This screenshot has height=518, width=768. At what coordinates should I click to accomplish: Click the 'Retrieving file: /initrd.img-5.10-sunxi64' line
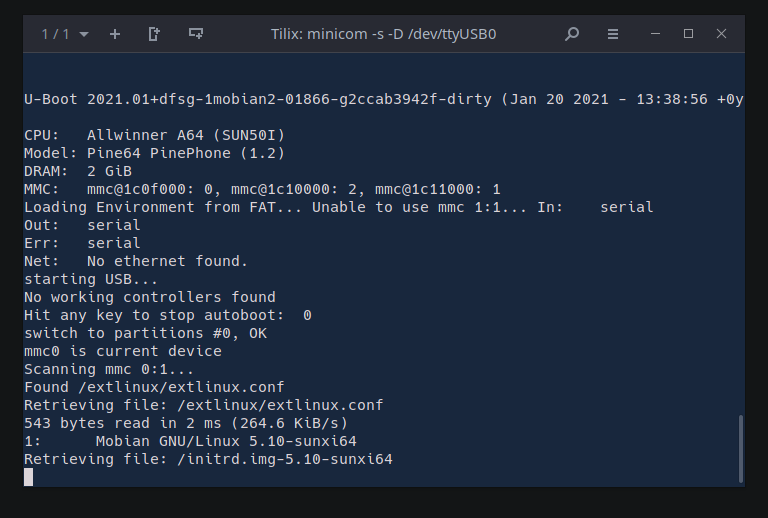click(x=208, y=459)
